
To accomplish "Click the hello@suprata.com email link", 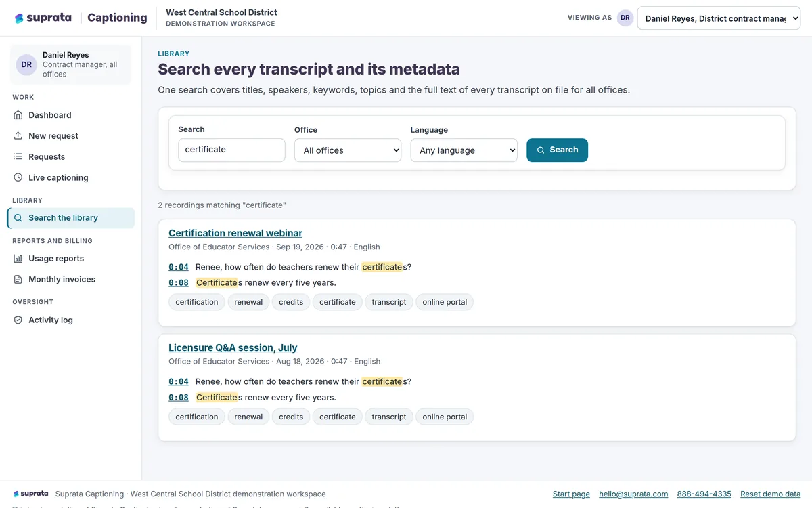I will click(x=633, y=494).
